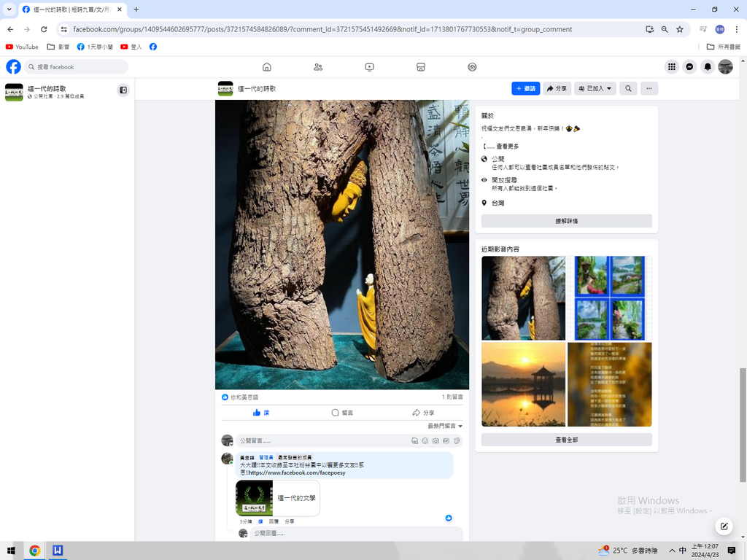
Task: Expand the 已加入 joined dropdown
Action: coord(595,88)
